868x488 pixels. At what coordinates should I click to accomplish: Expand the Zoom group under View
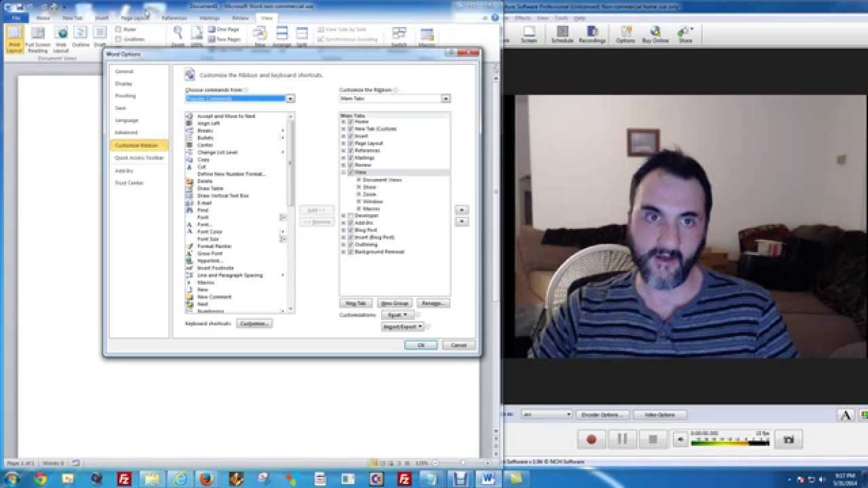[359, 195]
